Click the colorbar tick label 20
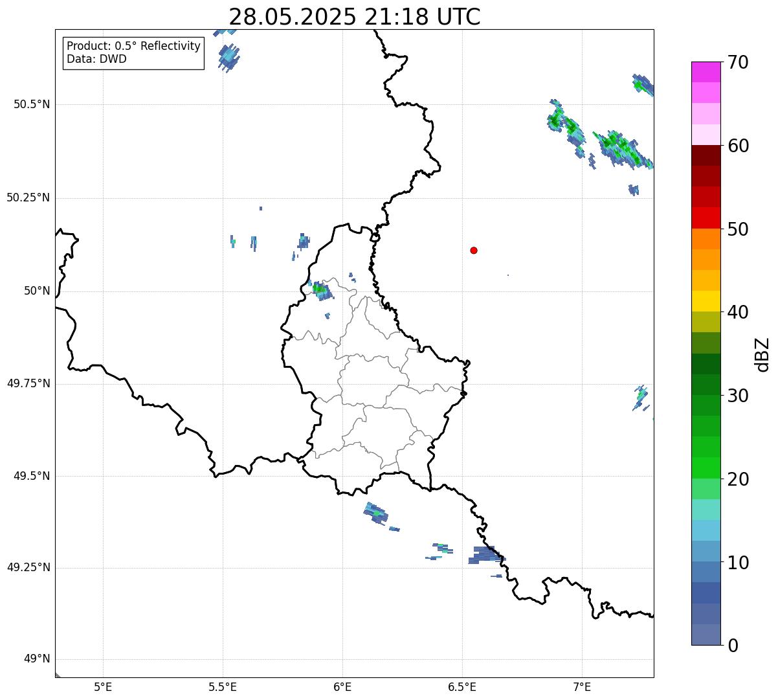778x700 pixels. coord(738,479)
